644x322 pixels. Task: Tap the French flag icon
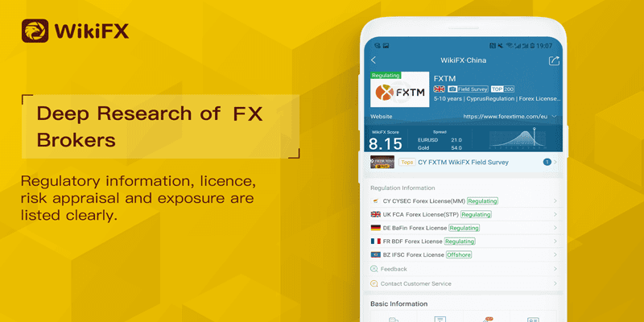point(375,242)
